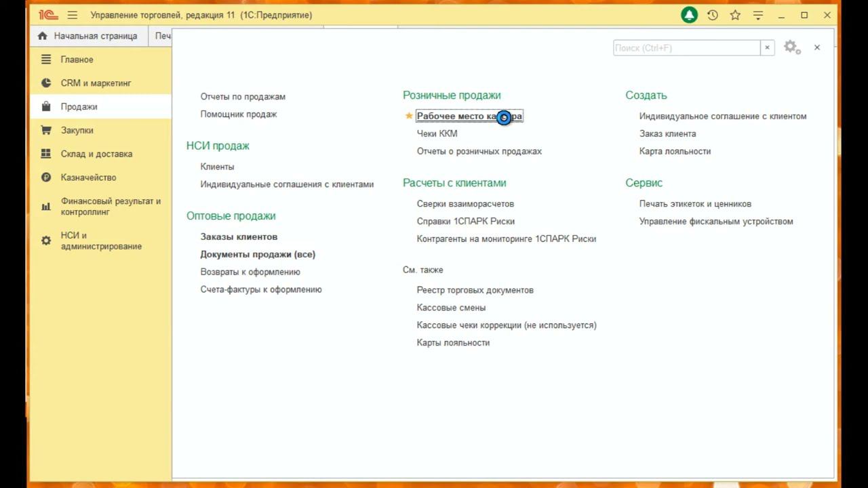Toggle favorite star for Рабочее место кассира
868x488 pixels.
[x=409, y=116]
